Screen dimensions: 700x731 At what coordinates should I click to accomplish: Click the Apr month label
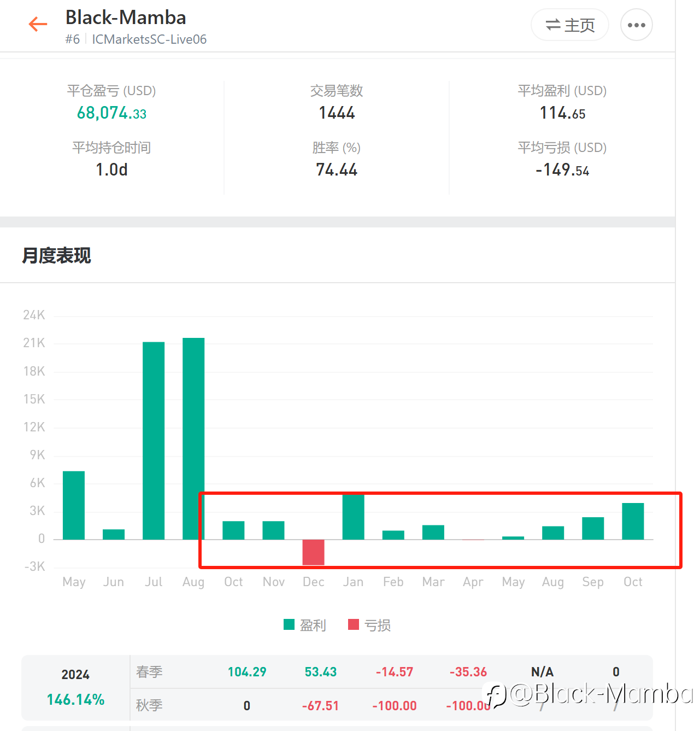pos(473,582)
